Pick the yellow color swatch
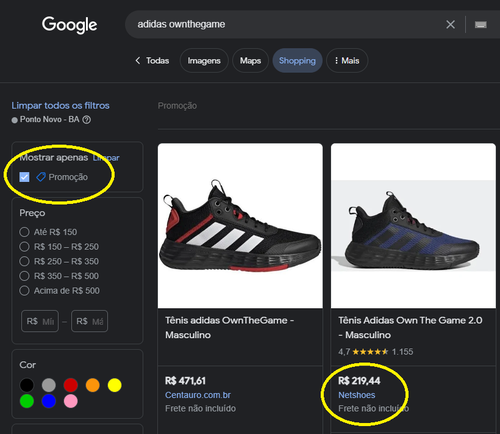 coord(115,385)
